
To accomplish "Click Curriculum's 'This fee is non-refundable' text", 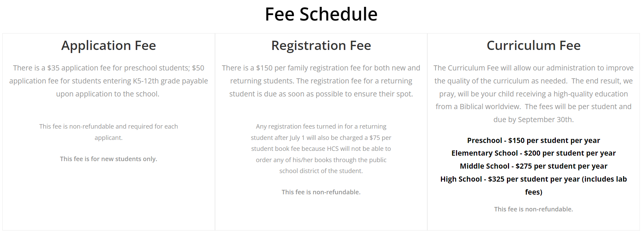I will click(533, 209).
